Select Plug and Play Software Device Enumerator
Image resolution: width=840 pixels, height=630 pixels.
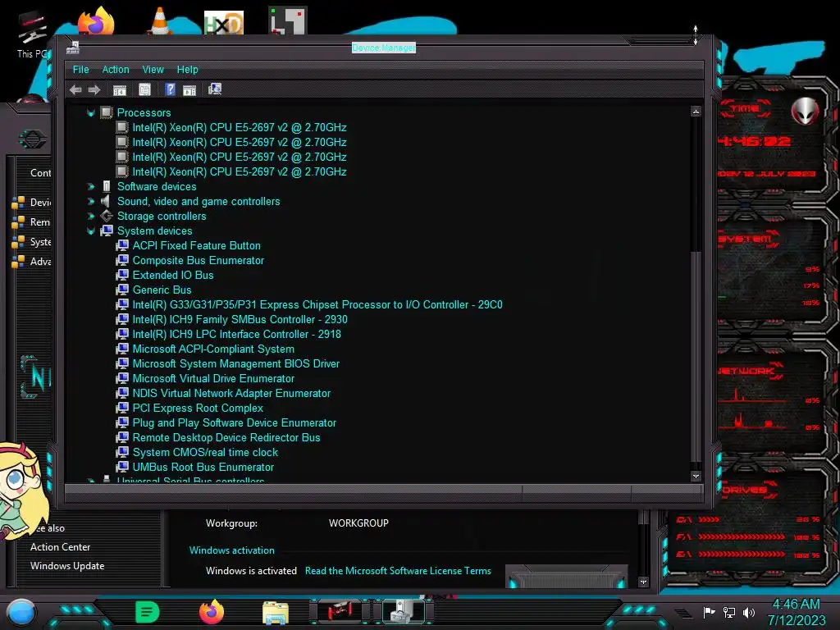(x=235, y=423)
